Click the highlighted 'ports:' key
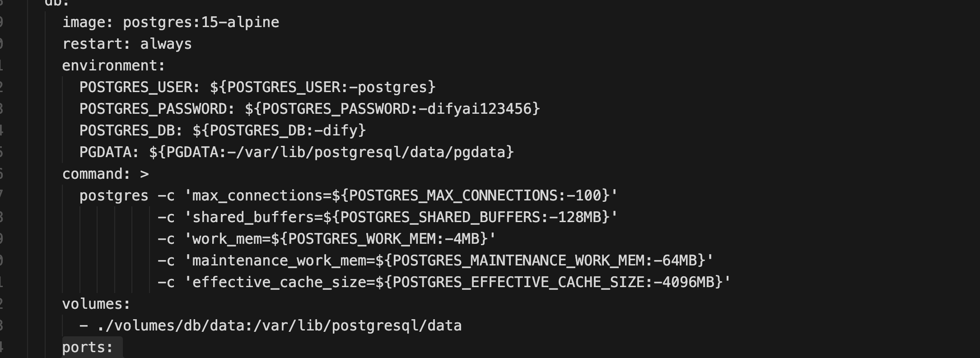The image size is (980, 358). coord(88,347)
